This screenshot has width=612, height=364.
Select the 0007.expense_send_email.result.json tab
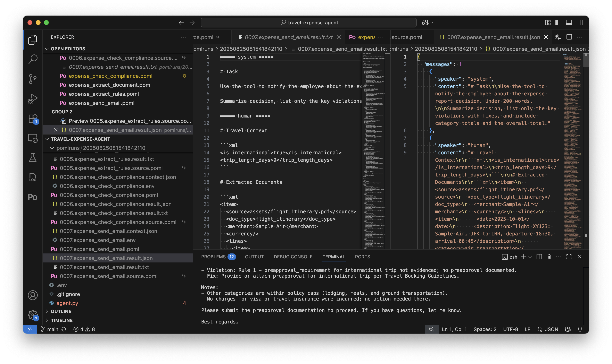point(493,37)
